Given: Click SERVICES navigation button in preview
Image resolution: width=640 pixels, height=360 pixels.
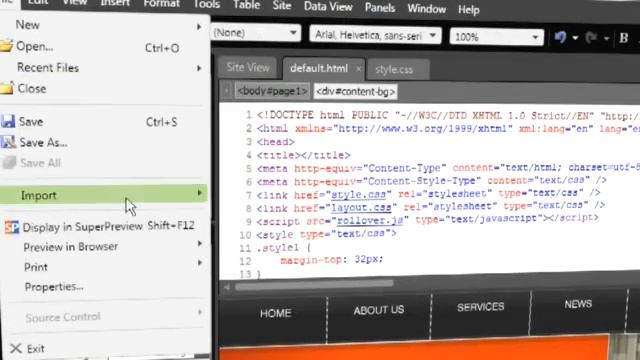Looking at the screenshot, I should coord(480,307).
